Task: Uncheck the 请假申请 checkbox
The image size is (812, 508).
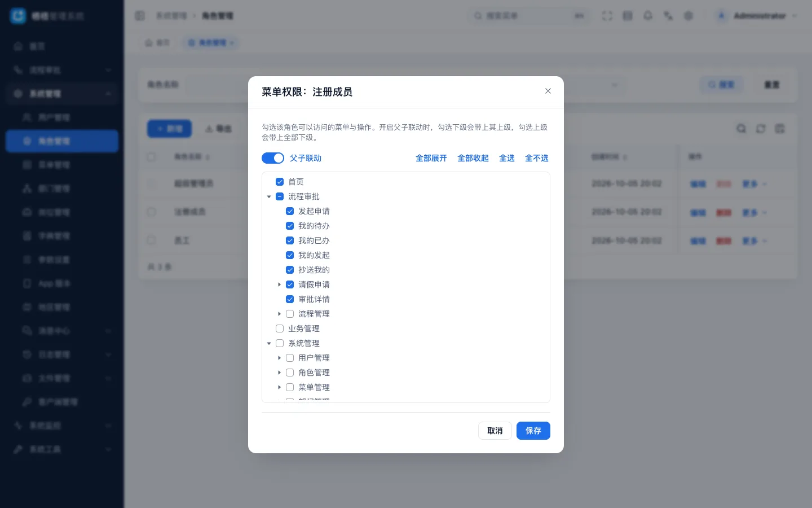Action: 290,284
